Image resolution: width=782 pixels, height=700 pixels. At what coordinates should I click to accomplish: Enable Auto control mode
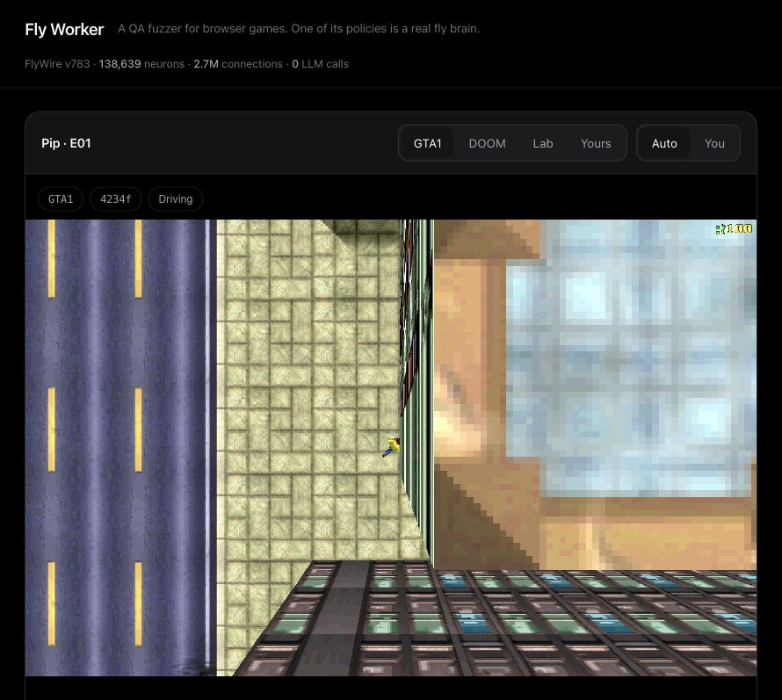tap(663, 143)
